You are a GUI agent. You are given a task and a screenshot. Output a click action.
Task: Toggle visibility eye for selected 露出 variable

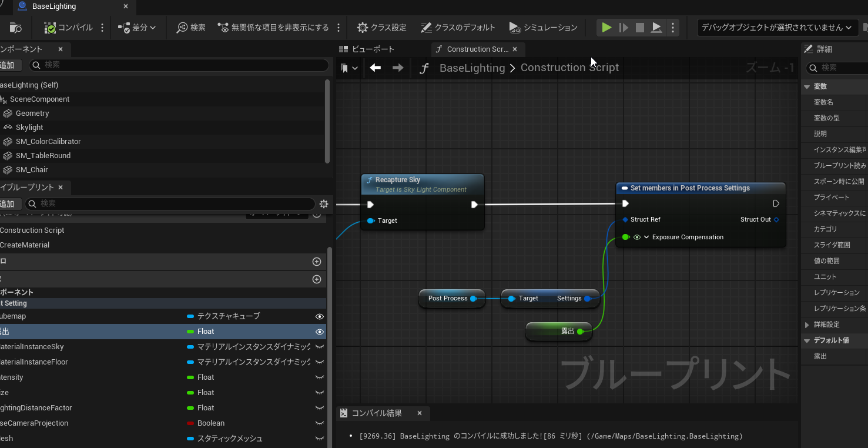click(320, 332)
